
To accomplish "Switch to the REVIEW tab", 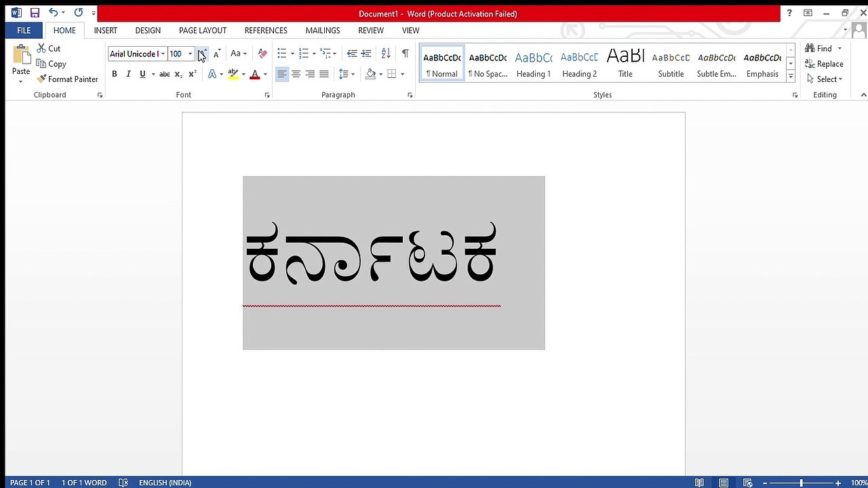I will [x=371, y=30].
